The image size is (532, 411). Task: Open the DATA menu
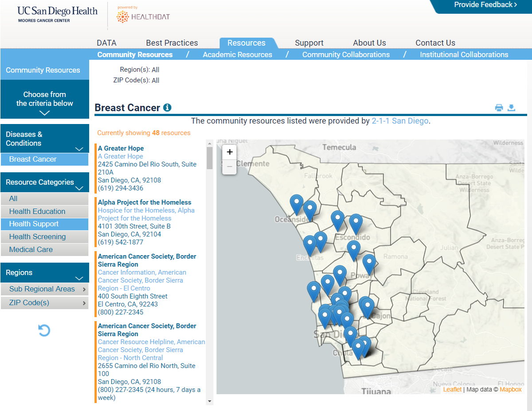coord(106,43)
